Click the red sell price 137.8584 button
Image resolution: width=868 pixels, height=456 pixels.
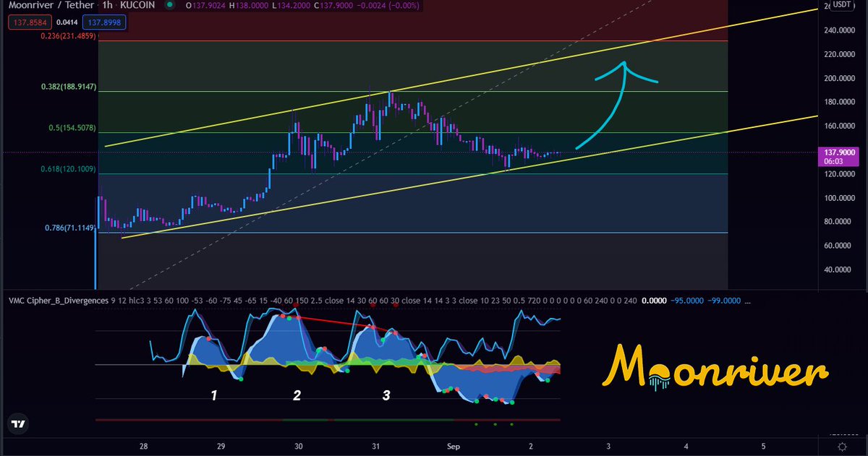click(29, 23)
